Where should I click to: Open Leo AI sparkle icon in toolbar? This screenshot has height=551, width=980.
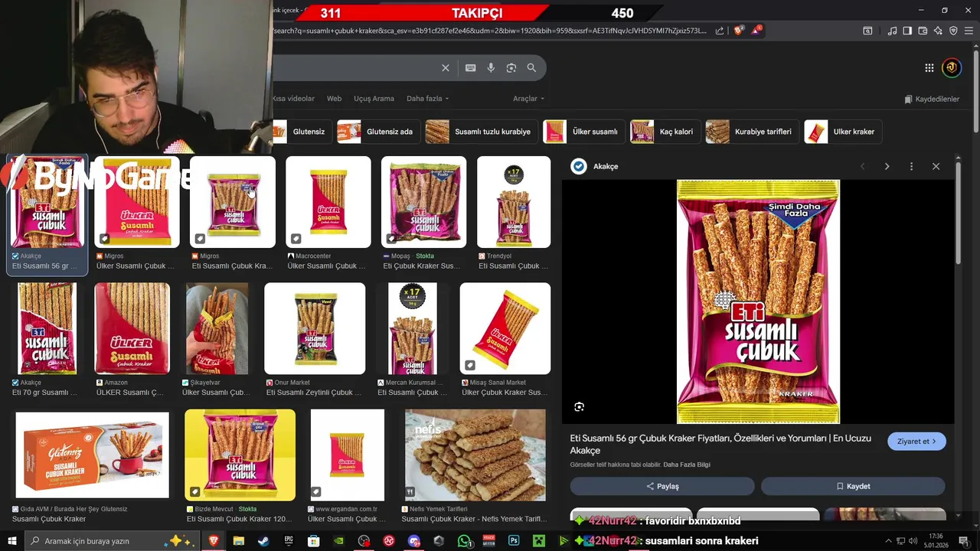tap(938, 31)
